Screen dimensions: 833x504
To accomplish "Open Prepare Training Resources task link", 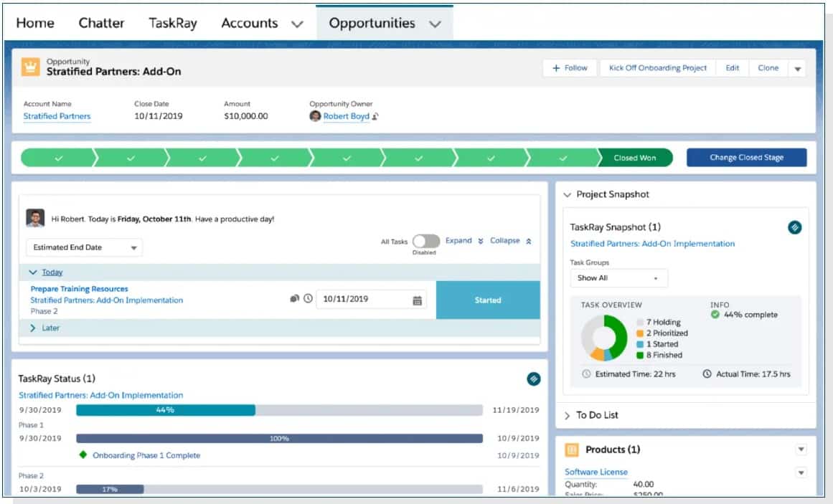I will coord(79,289).
